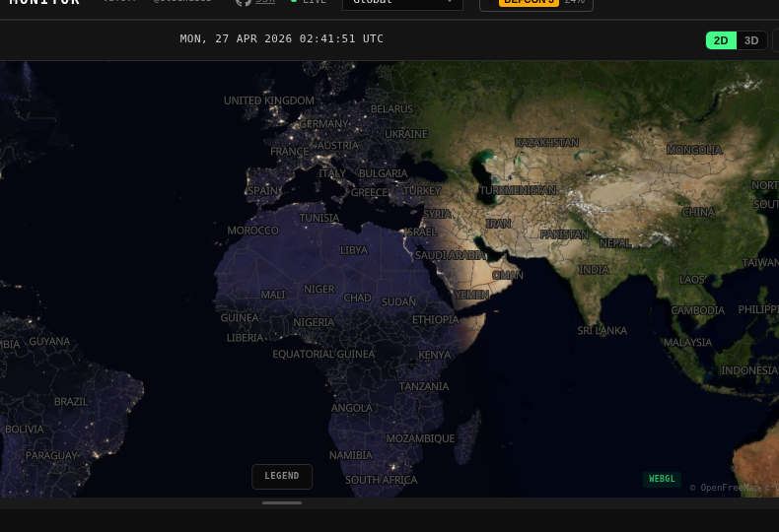Viewport: 779px width, 532px height.
Task: Click the KAZAKHSTAN map label
Action: [x=546, y=143]
